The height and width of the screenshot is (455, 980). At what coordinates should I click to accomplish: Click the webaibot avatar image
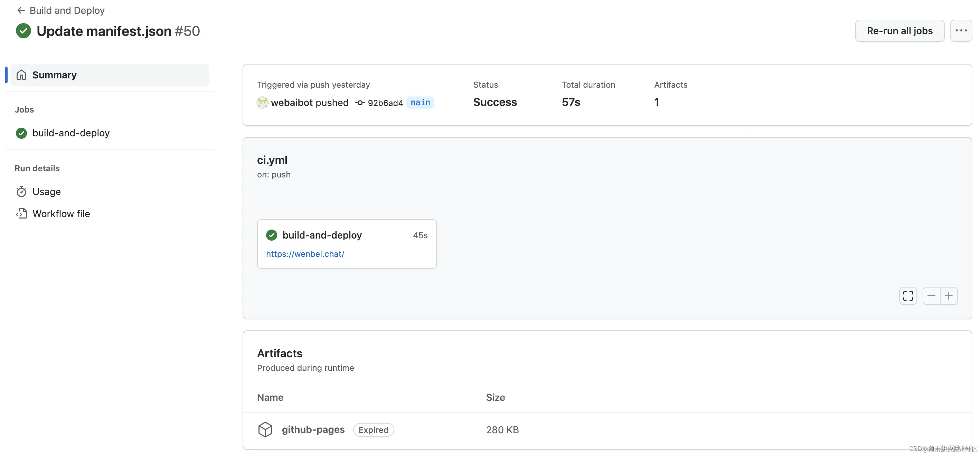tap(262, 102)
